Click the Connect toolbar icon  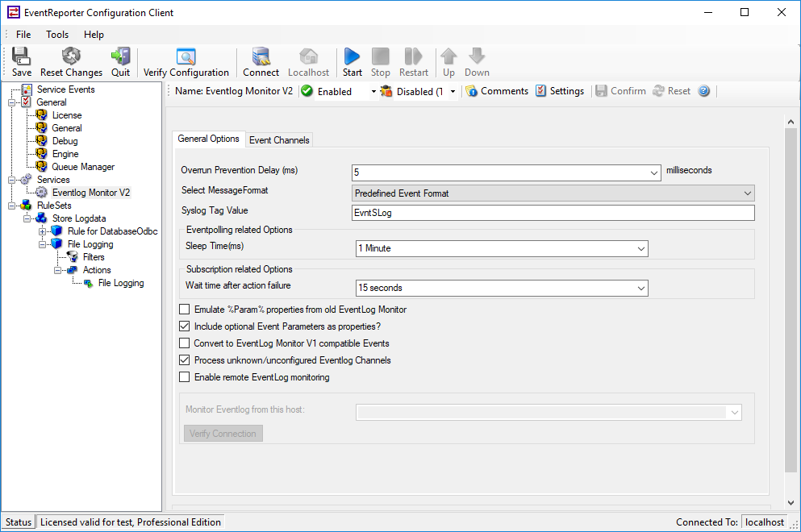point(261,62)
